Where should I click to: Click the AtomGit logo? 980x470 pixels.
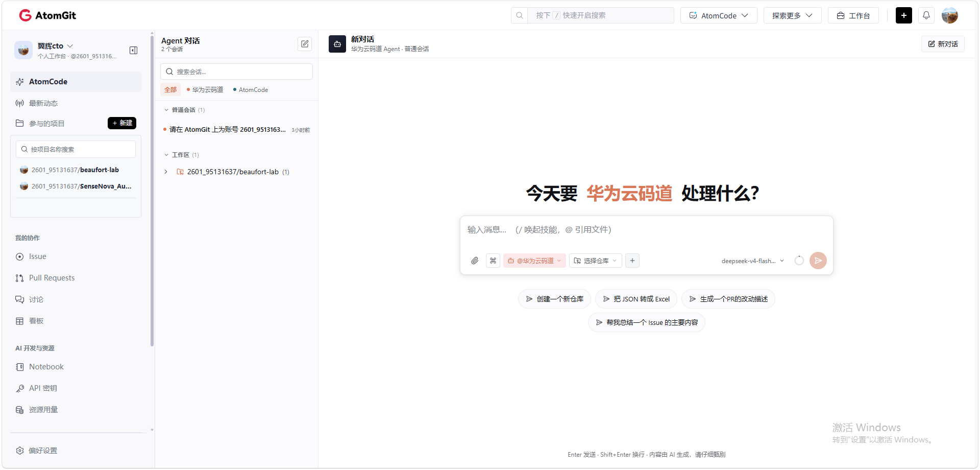click(x=47, y=15)
